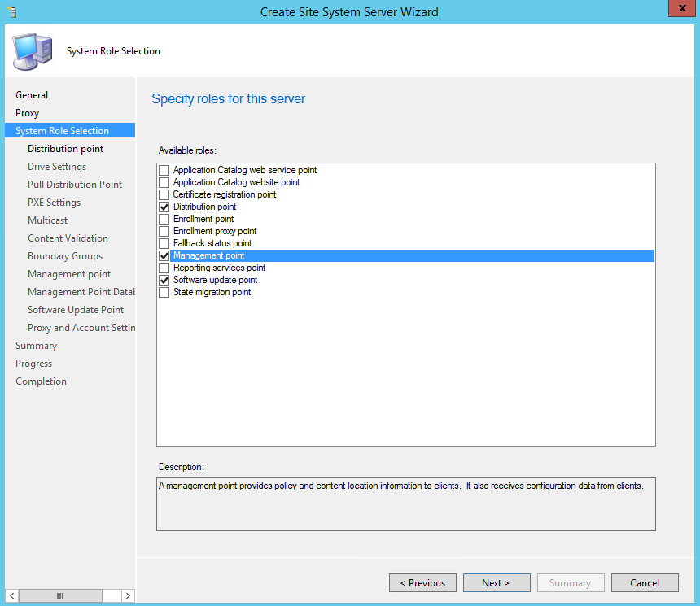Viewport: 700px width, 606px height.
Task: Check the Fallback status point box
Action: (x=164, y=243)
